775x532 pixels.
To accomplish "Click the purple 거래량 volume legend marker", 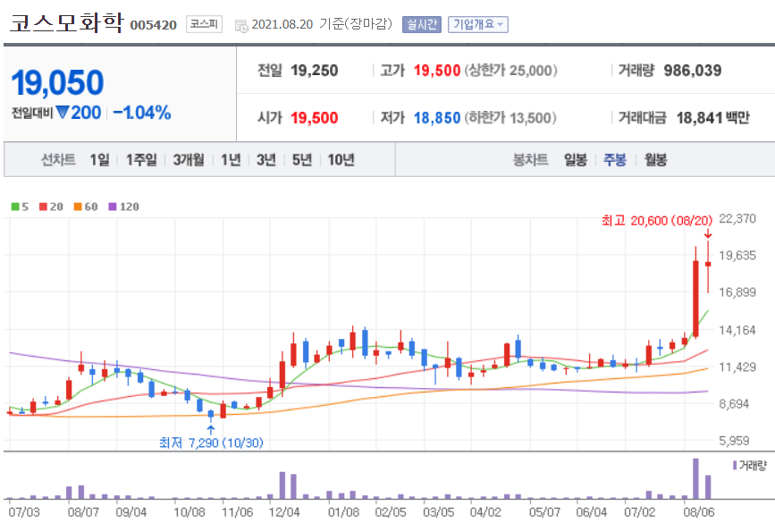I will [x=735, y=465].
